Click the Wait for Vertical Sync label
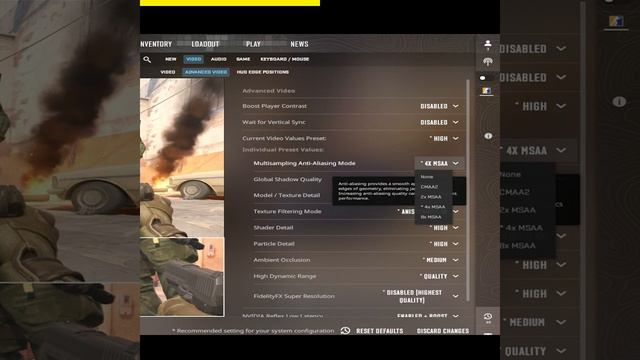640x360 pixels. (274, 122)
